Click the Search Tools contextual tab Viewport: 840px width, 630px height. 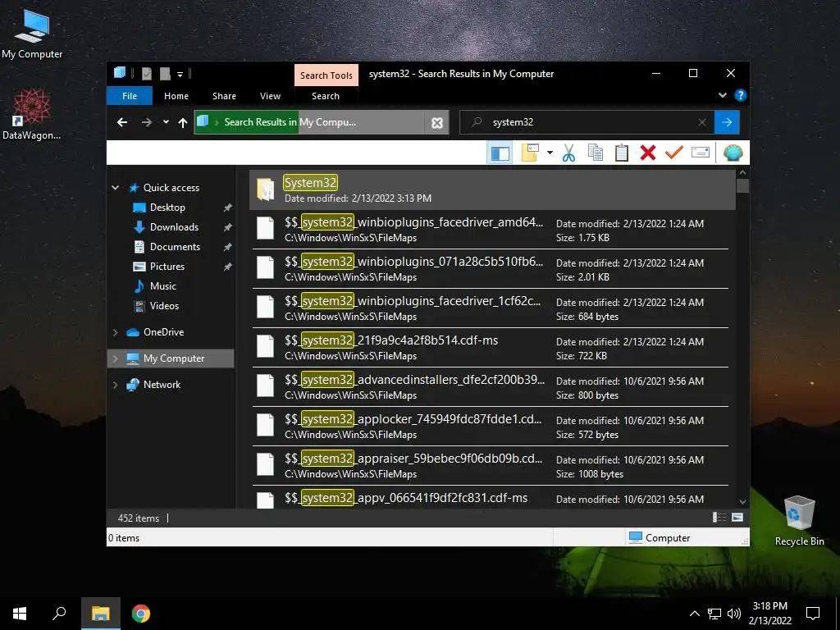point(326,75)
